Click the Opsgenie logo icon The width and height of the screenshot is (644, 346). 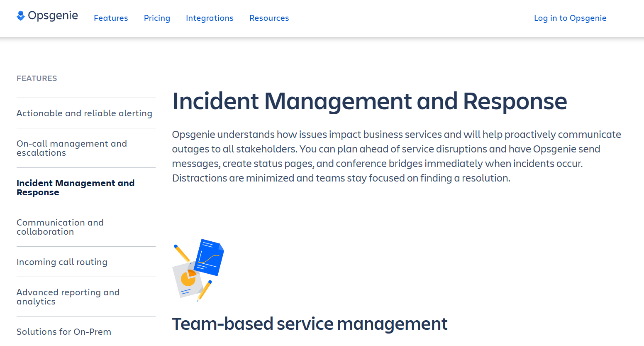point(21,16)
